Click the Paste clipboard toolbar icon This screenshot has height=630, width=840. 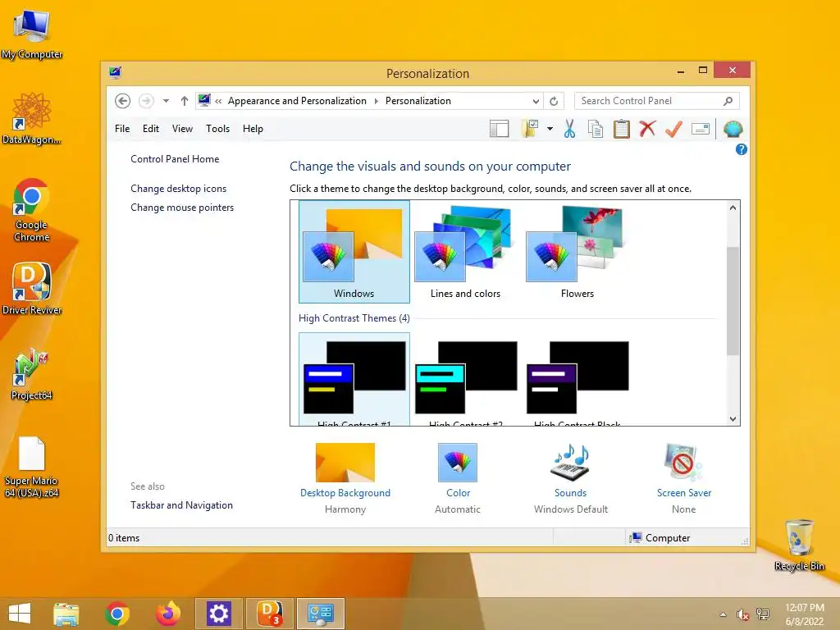[622, 129]
